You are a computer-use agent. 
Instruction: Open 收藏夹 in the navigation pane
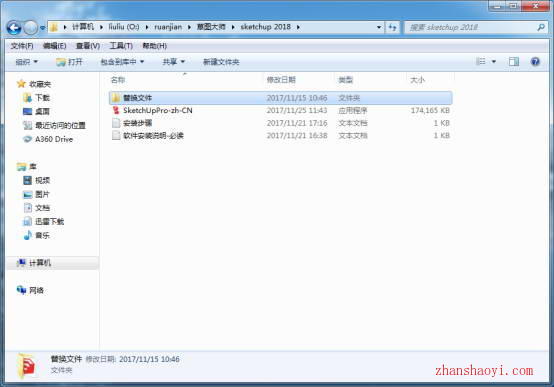point(40,84)
